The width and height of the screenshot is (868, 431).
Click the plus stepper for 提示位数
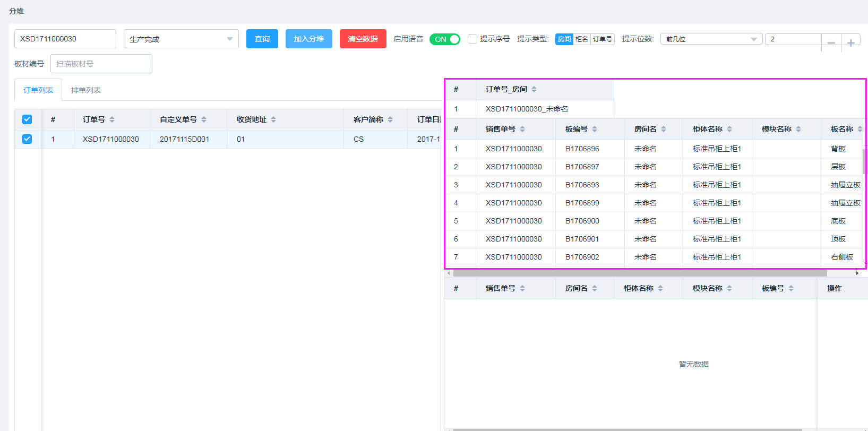[x=850, y=43]
